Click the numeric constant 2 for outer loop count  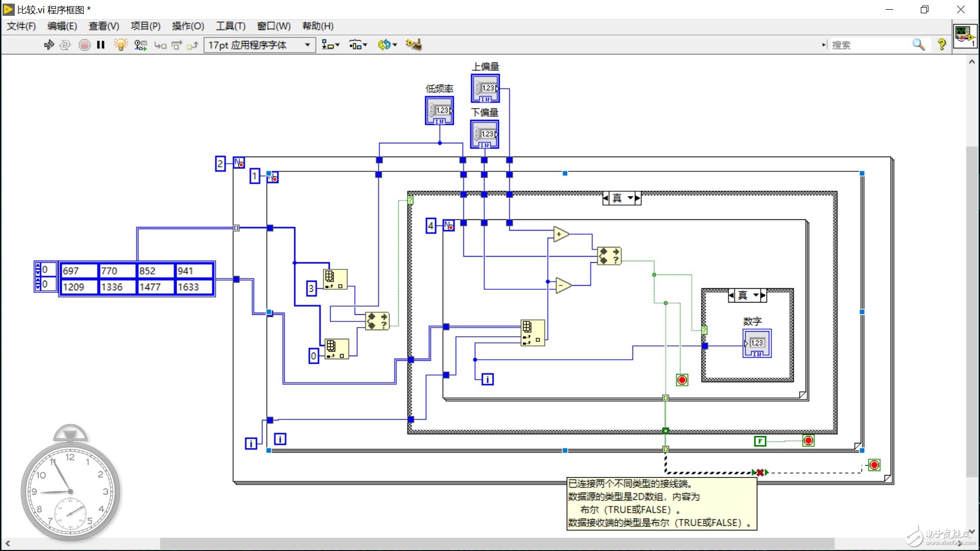220,164
